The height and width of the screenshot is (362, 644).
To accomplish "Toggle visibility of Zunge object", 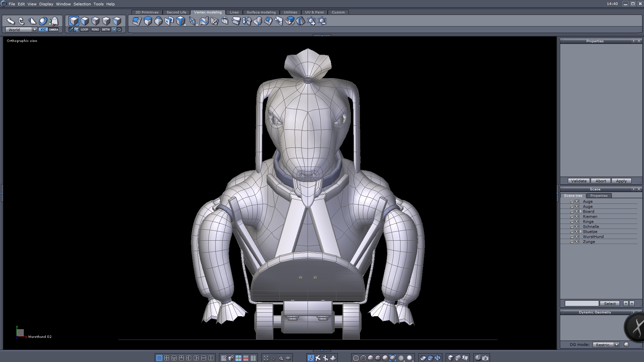I will click(x=577, y=242).
